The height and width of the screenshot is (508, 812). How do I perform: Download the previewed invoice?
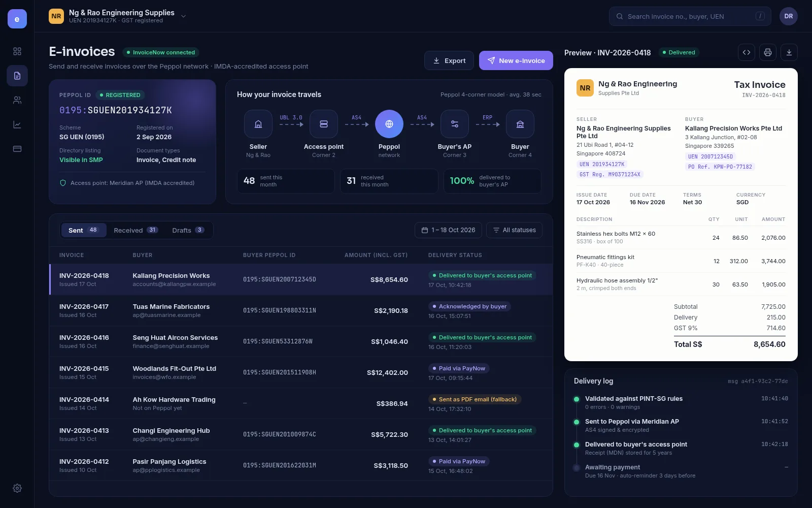789,52
